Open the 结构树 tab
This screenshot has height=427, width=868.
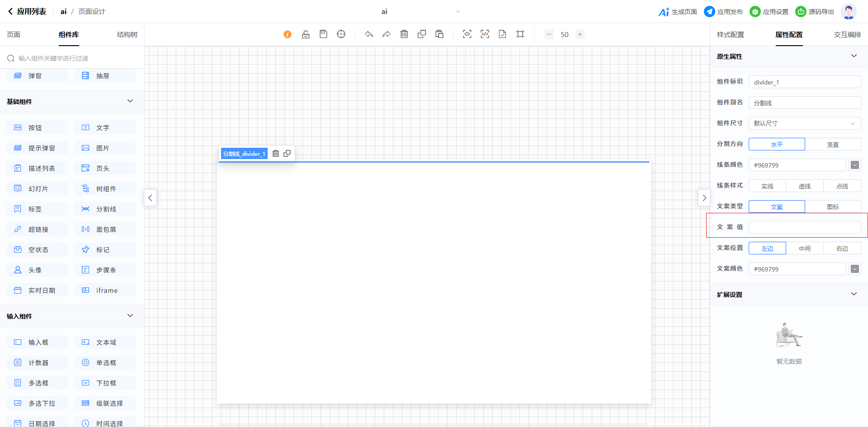[127, 35]
